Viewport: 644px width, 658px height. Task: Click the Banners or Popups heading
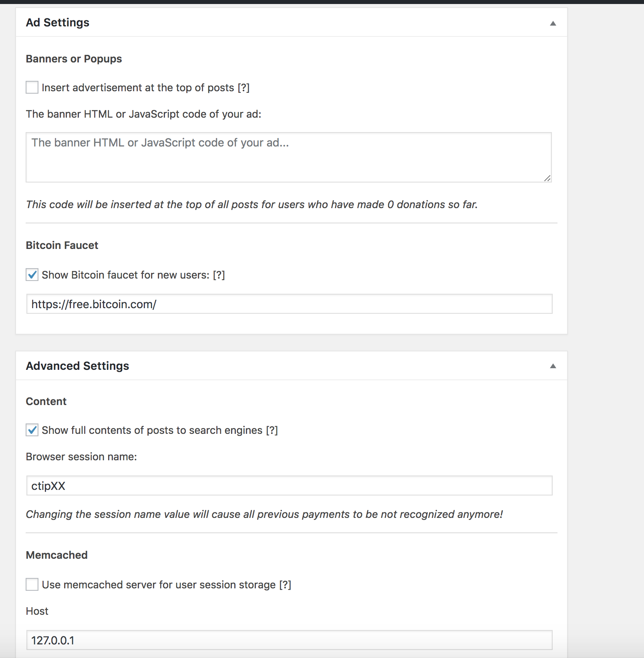[x=74, y=59]
